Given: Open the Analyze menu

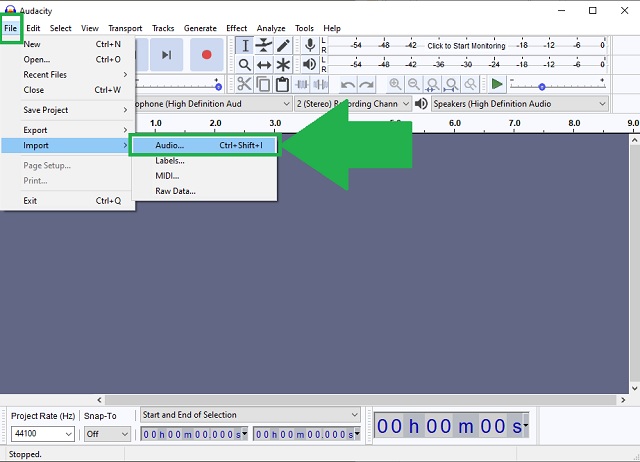Looking at the screenshot, I should click(271, 28).
